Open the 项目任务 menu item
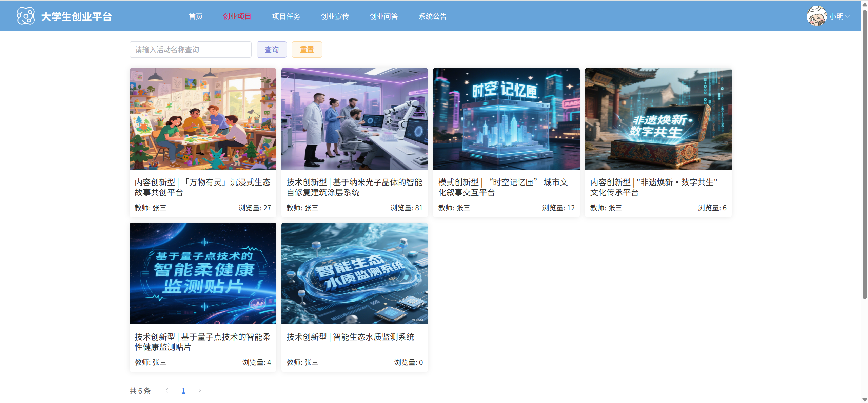This screenshot has height=403, width=868. pyautogui.click(x=286, y=16)
